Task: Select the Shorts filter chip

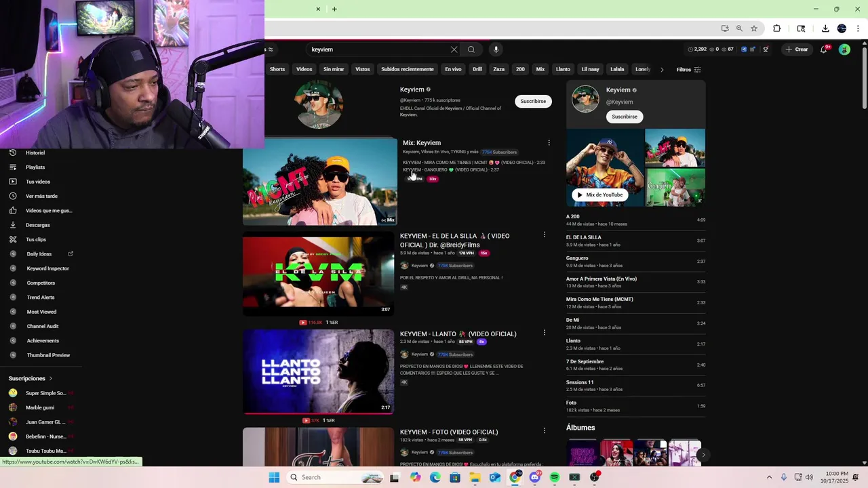Action: (277, 69)
